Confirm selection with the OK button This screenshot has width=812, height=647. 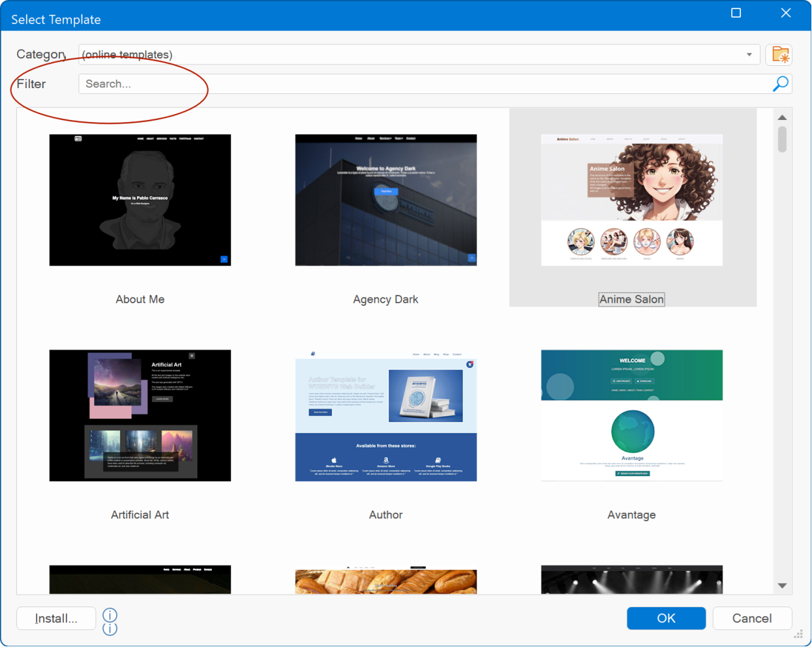(666, 618)
